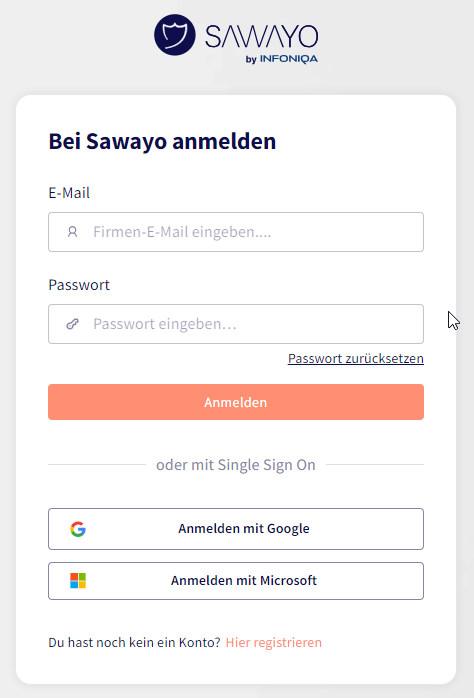This screenshot has height=698, width=474.
Task: Choose Anmelden mit Microsoft sign-in button
Action: pos(236,581)
